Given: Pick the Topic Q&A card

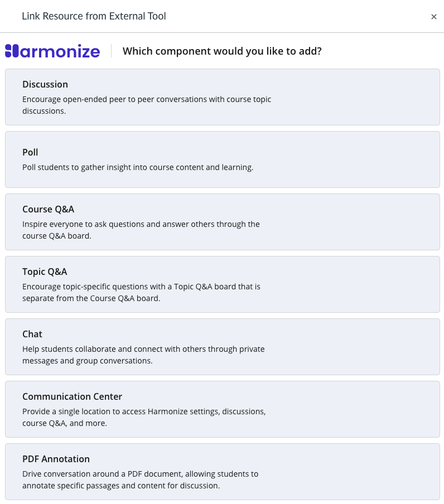Looking at the screenshot, I should click(223, 284).
